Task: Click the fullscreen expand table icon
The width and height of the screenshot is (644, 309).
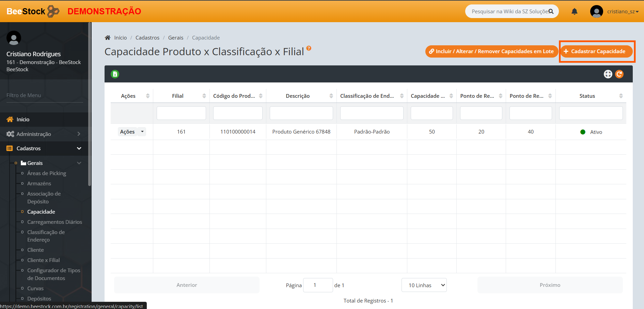Action: pyautogui.click(x=608, y=74)
